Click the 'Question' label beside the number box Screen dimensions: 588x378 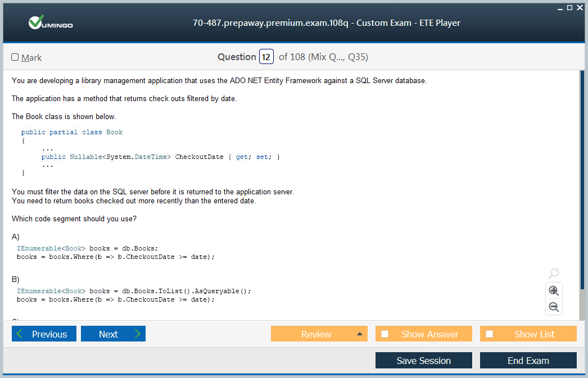tap(237, 57)
